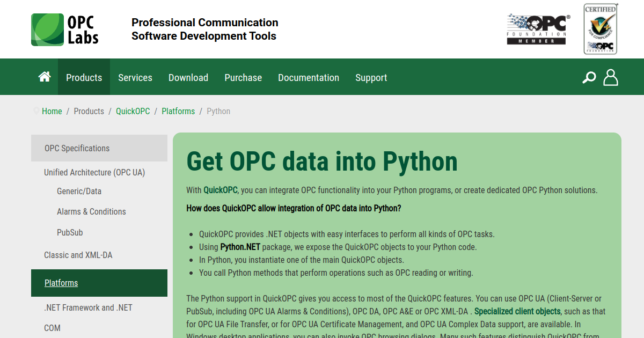Open Generic/Data sidebar item
This screenshot has height=338, width=644.
point(79,191)
